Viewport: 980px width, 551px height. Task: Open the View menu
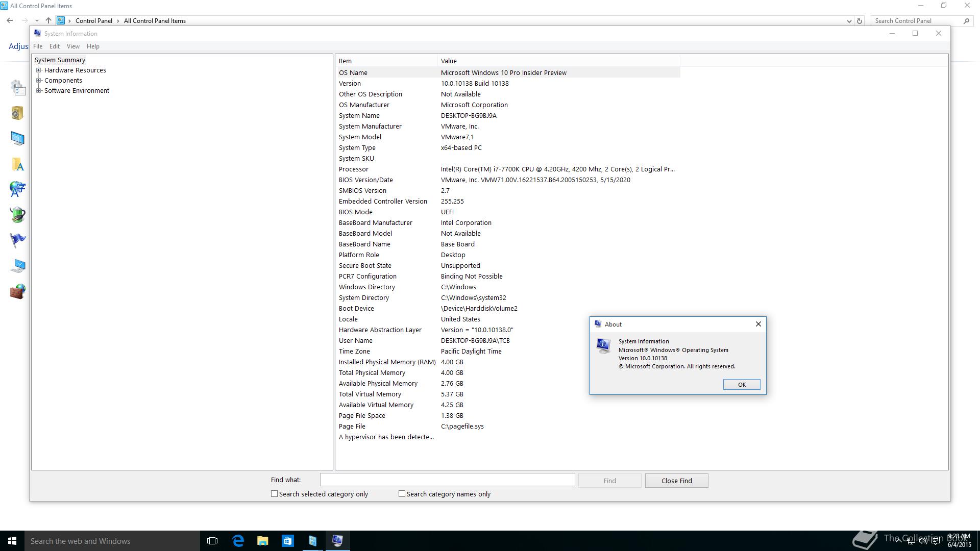73,46
